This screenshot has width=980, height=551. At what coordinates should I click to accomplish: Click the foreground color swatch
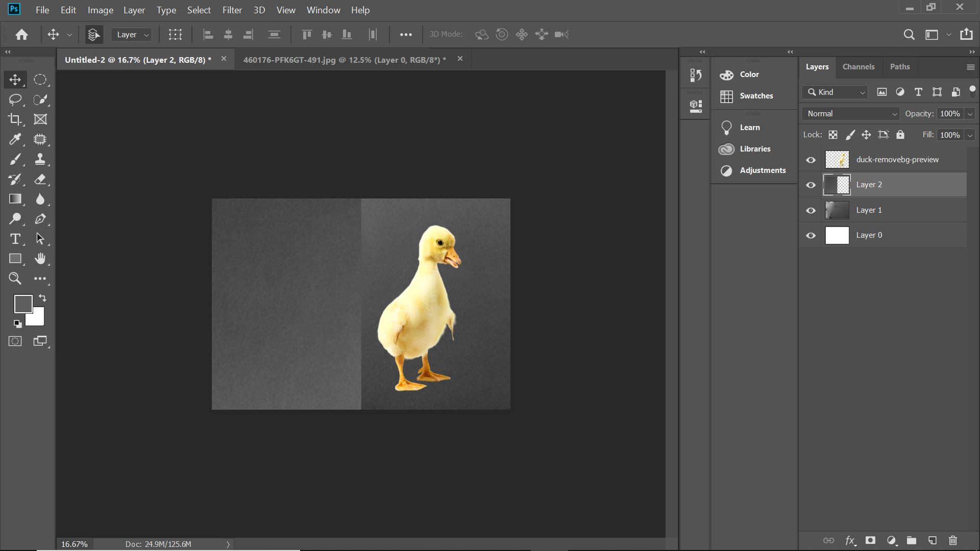click(x=23, y=304)
